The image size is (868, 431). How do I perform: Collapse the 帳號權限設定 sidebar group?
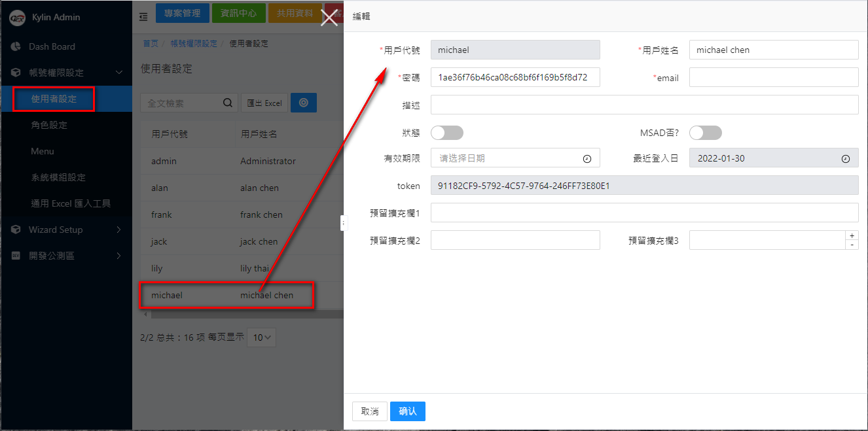click(x=118, y=73)
